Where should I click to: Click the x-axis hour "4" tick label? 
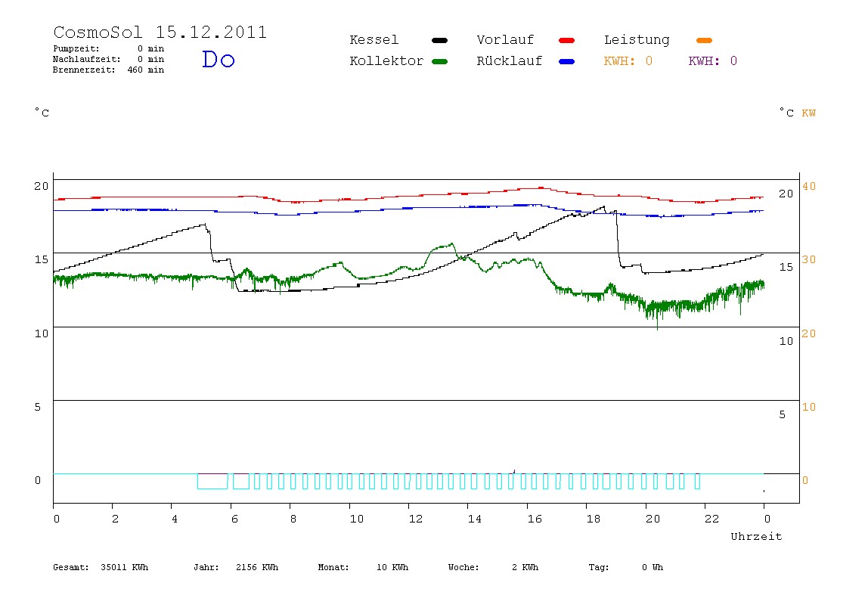coord(175,519)
